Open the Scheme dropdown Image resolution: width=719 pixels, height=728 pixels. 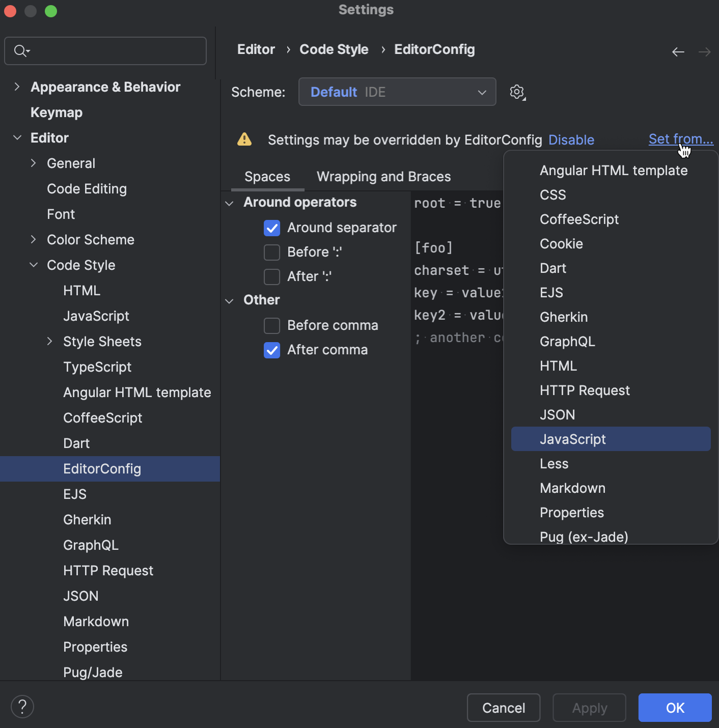pyautogui.click(x=397, y=92)
